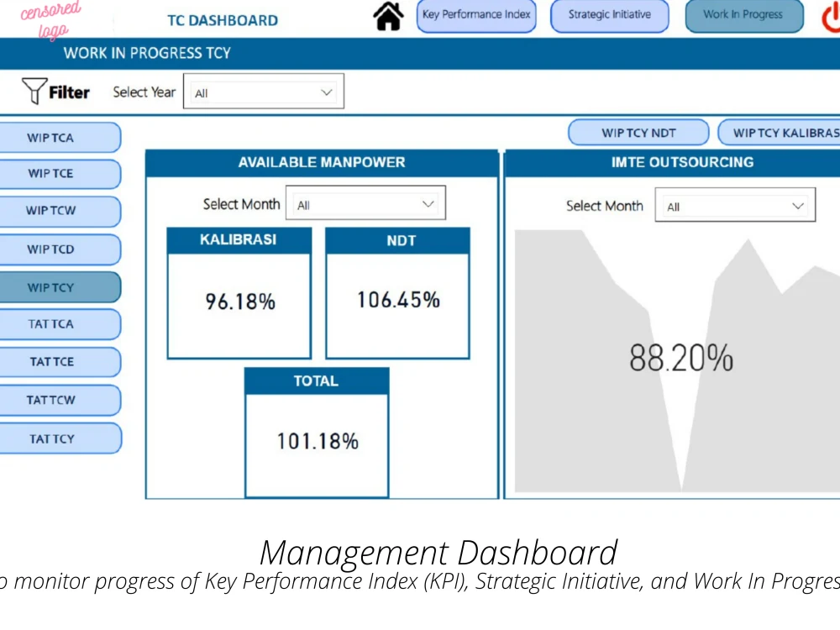Click TOTAL 101.18% value card

(x=317, y=433)
